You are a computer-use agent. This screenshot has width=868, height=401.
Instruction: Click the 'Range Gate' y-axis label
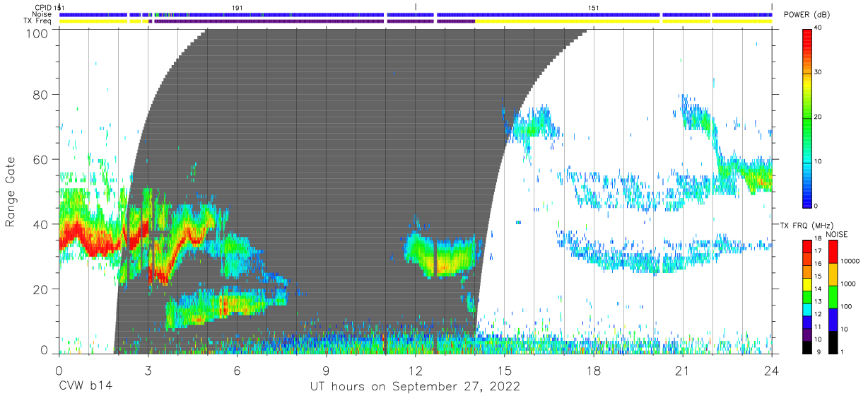pos(11,192)
